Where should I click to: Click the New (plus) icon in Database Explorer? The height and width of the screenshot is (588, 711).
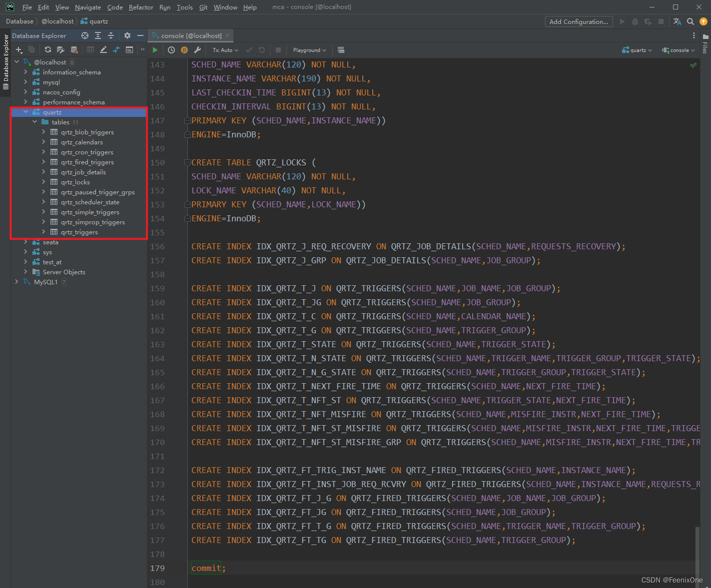click(19, 50)
